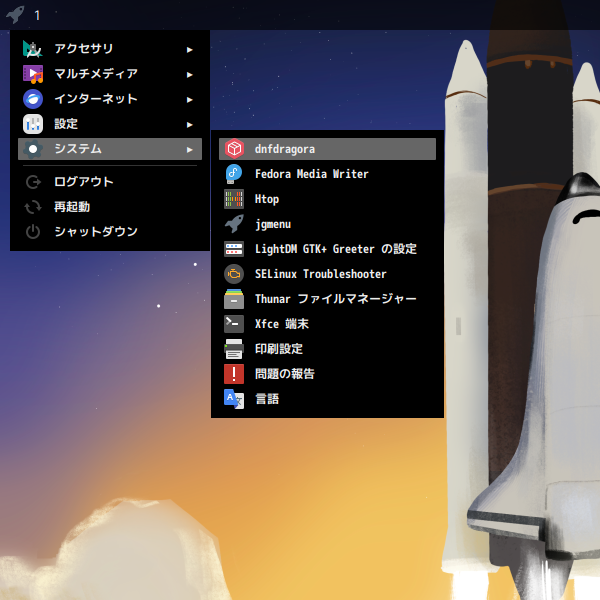
Task: Expand the アクセサリ submenu arrow
Action: point(189,50)
